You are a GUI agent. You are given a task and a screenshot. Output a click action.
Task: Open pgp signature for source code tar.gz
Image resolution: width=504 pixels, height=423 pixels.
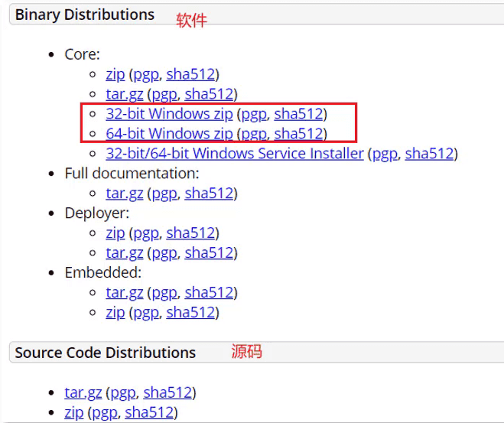tap(123, 393)
